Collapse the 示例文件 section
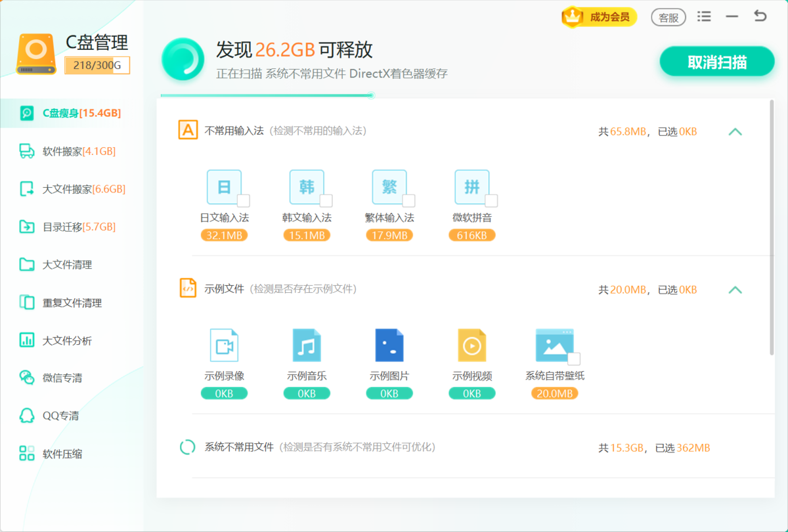Image resolution: width=788 pixels, height=532 pixels. [735, 289]
